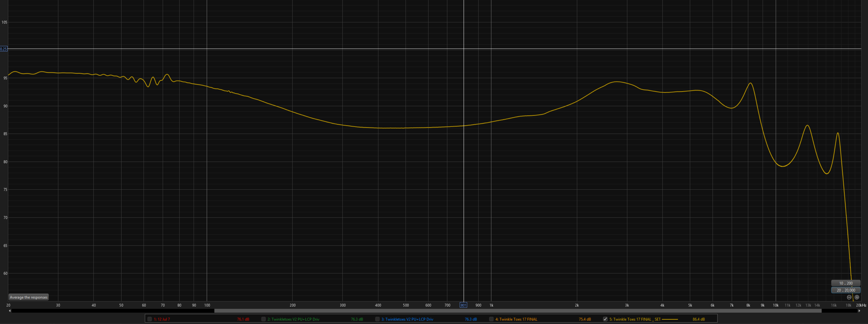Click '5: Twinkle Toes 17 FINAL _ SET' label
The width and height of the screenshot is (868, 324).
coord(635,319)
